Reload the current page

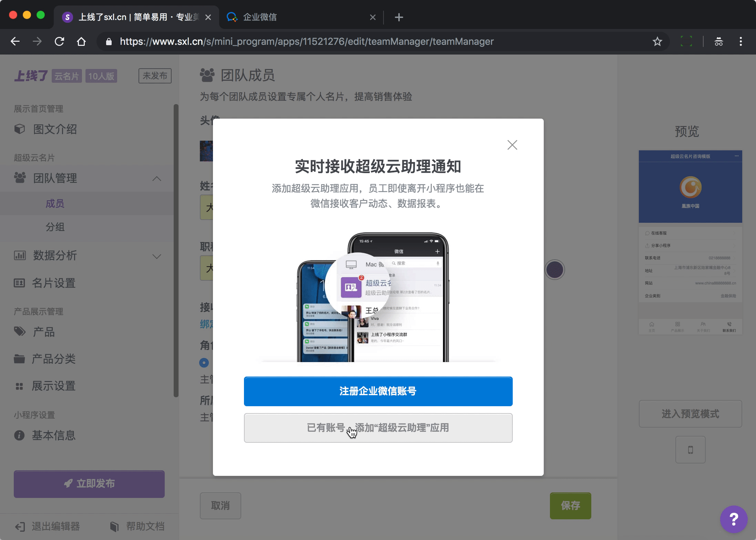coord(59,42)
